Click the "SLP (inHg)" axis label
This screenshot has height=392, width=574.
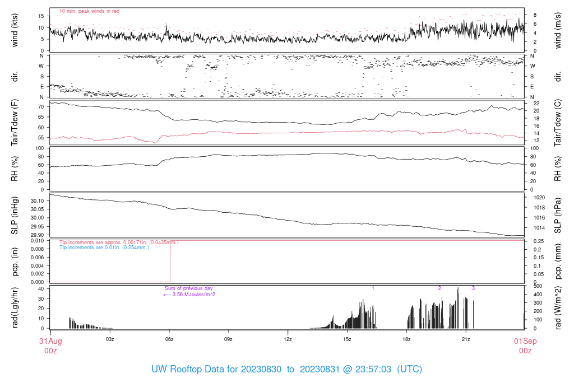click(15, 215)
